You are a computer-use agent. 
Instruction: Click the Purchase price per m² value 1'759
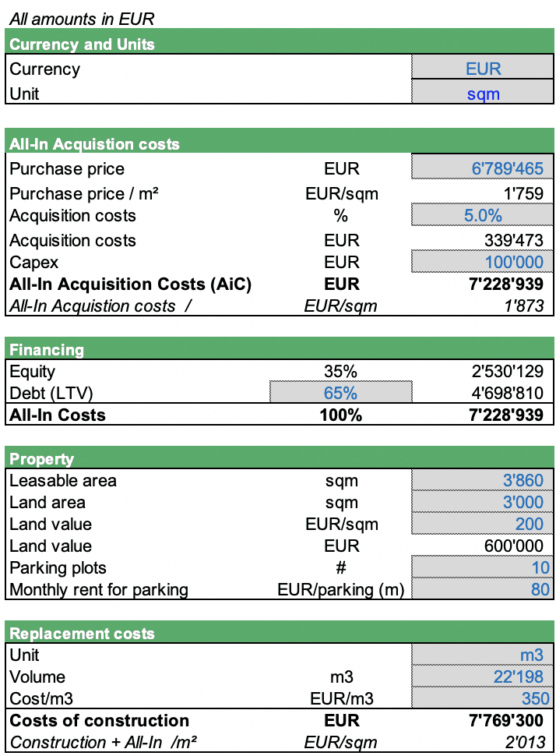click(x=523, y=193)
